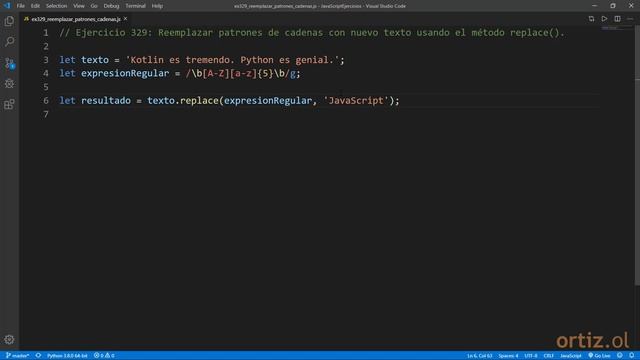The width and height of the screenshot is (640, 360).
Task: Open the Go menu
Action: 94,6
